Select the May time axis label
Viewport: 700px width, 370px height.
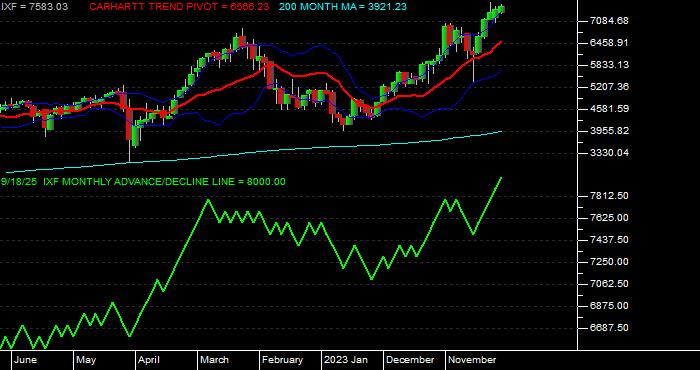point(86,360)
